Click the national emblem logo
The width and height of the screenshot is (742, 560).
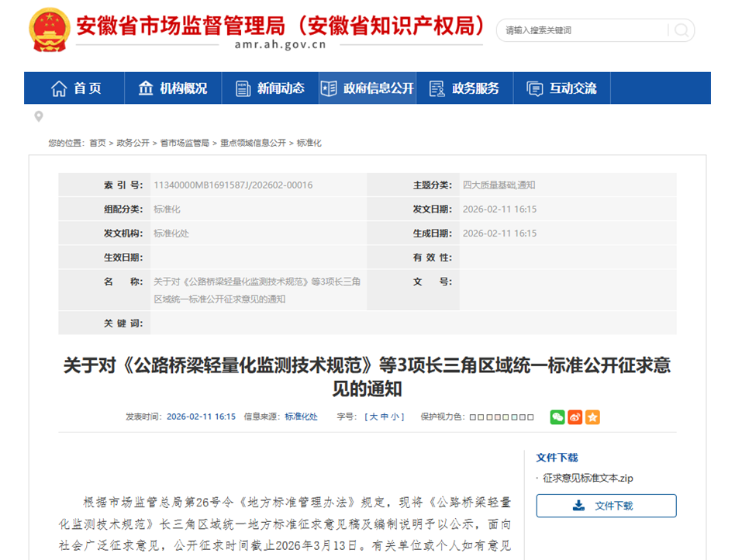pyautogui.click(x=48, y=29)
